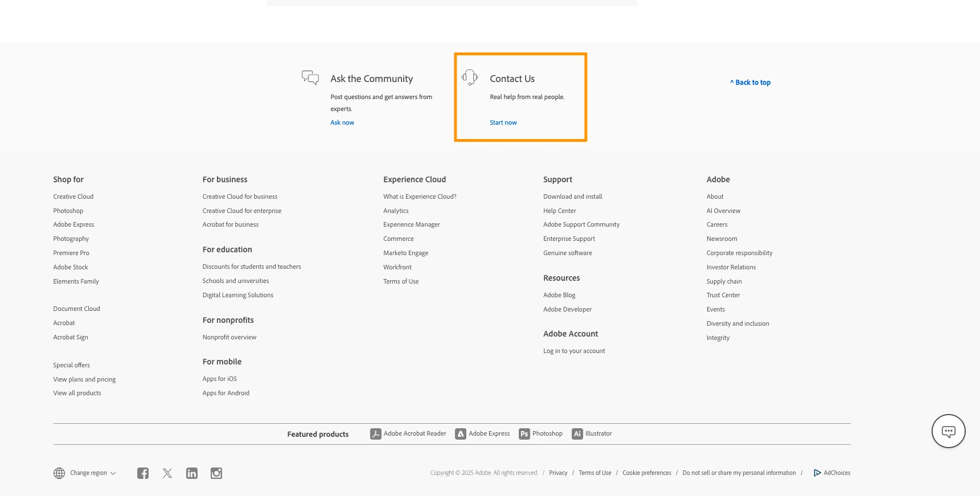The height and width of the screenshot is (496, 980).
Task: Click the Ask the Community speech bubbles icon
Action: [x=310, y=77]
